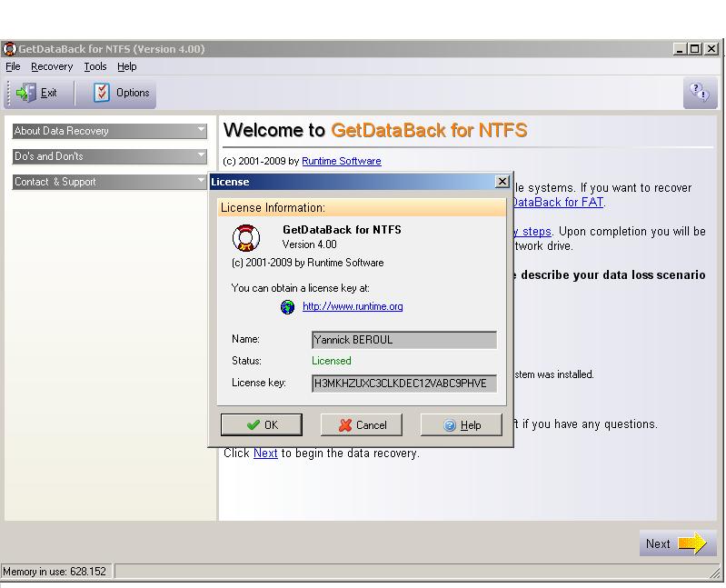Open the Options toolbar button
This screenshot has width=726, height=588.
point(122,93)
